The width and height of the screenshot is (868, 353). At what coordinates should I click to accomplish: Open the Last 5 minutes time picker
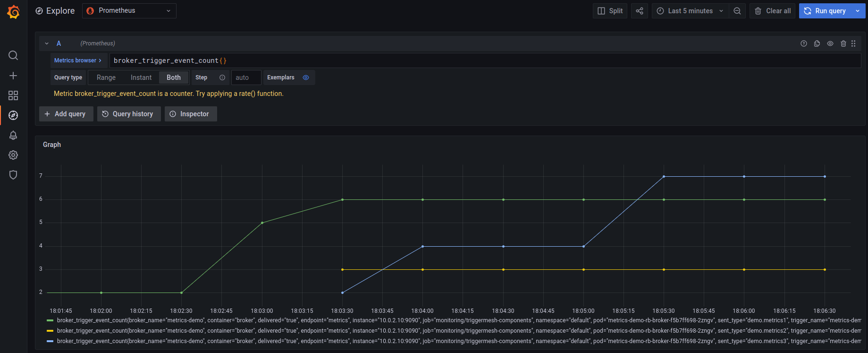(x=690, y=11)
